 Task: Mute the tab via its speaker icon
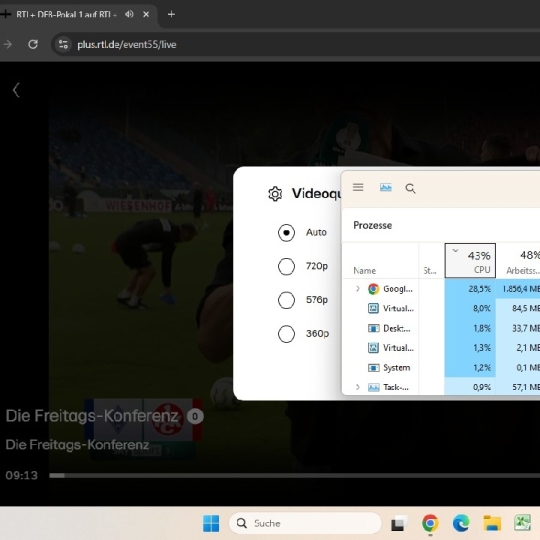129,14
